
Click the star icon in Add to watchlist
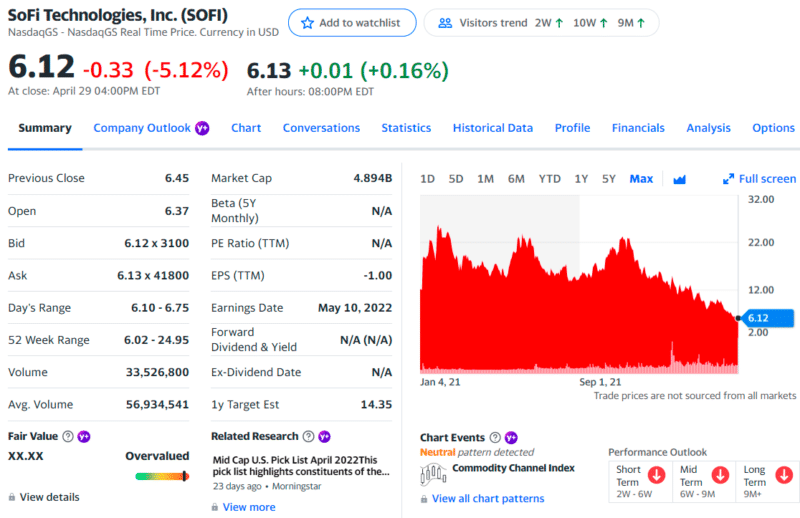tap(307, 23)
